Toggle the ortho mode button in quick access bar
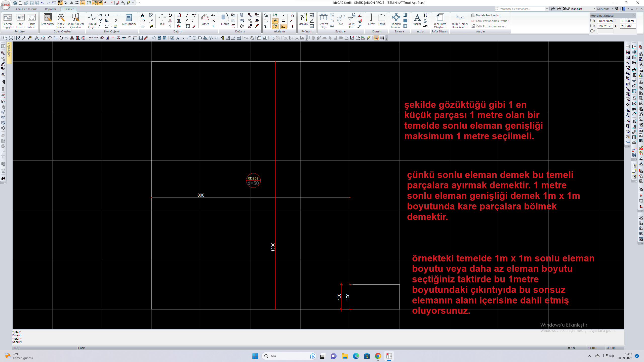Viewport: 644px width, 362px height. point(82,3)
